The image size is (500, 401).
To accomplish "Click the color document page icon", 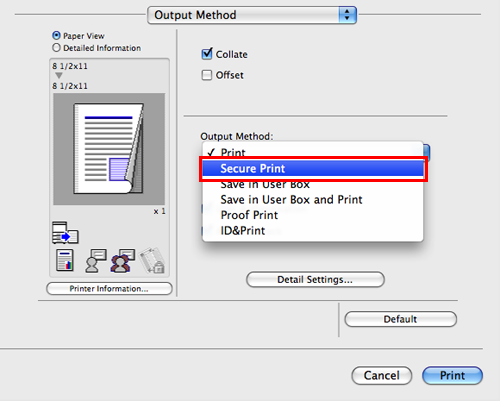I will [x=65, y=260].
